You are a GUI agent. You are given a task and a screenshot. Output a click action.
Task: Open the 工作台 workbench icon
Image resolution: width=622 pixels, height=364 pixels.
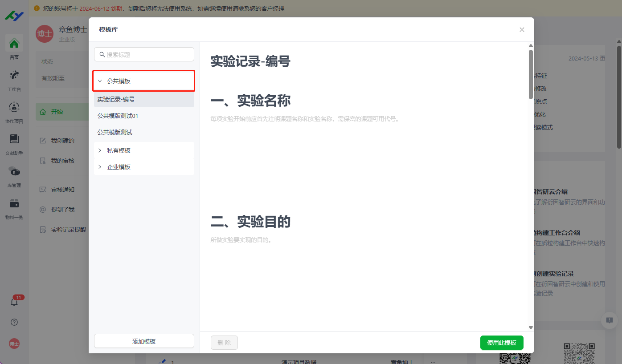click(x=14, y=75)
